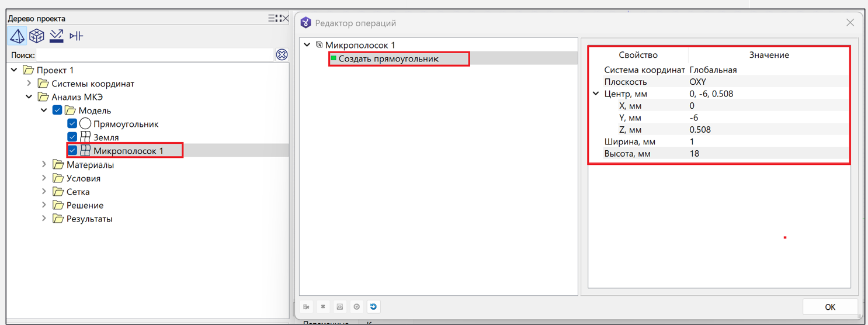Close the Редактор операций dialog
868x325 pixels.
850,23
